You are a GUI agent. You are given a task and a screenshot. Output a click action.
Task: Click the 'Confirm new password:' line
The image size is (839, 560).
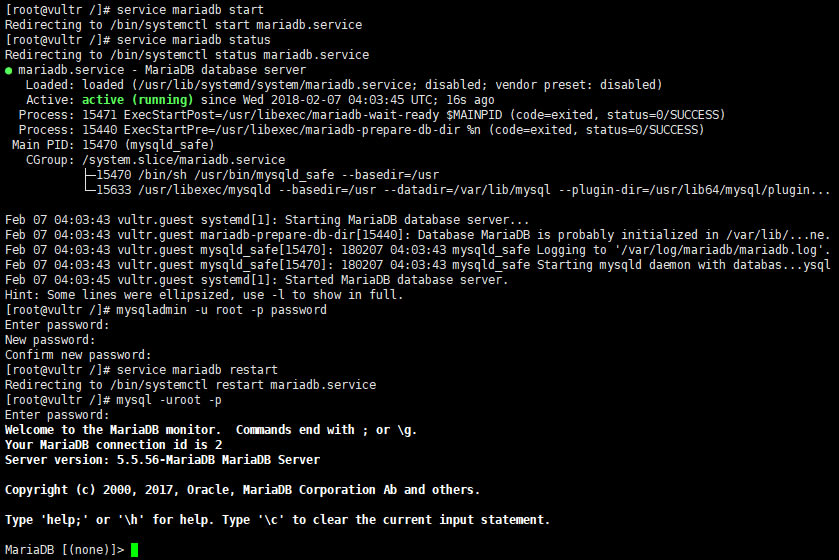click(78, 355)
